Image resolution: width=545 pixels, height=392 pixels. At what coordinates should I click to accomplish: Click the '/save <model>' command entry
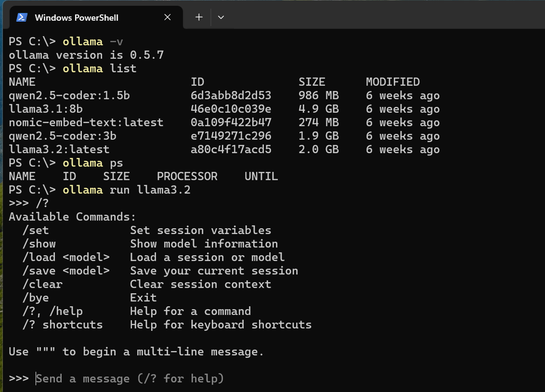(x=66, y=271)
